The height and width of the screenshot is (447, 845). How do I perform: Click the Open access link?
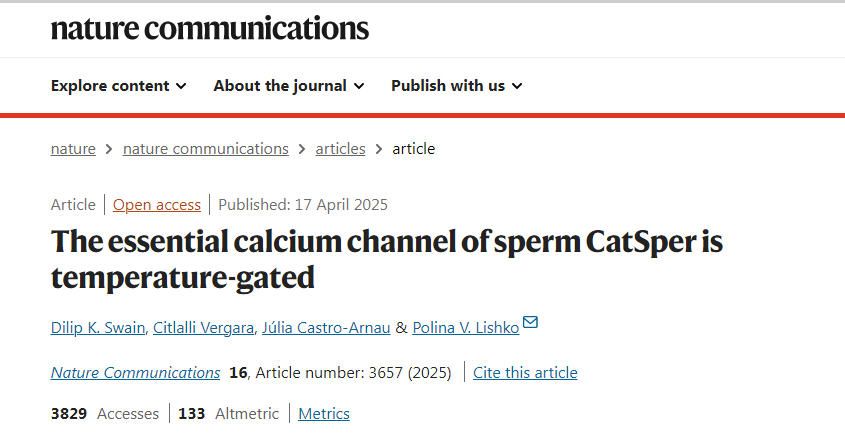tap(156, 205)
